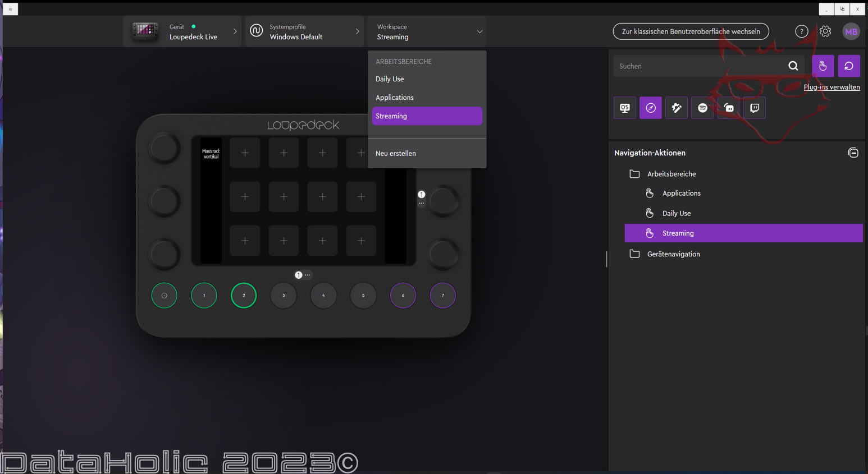868x474 pixels.
Task: Select the top-left rotary dial
Action: coord(164,148)
